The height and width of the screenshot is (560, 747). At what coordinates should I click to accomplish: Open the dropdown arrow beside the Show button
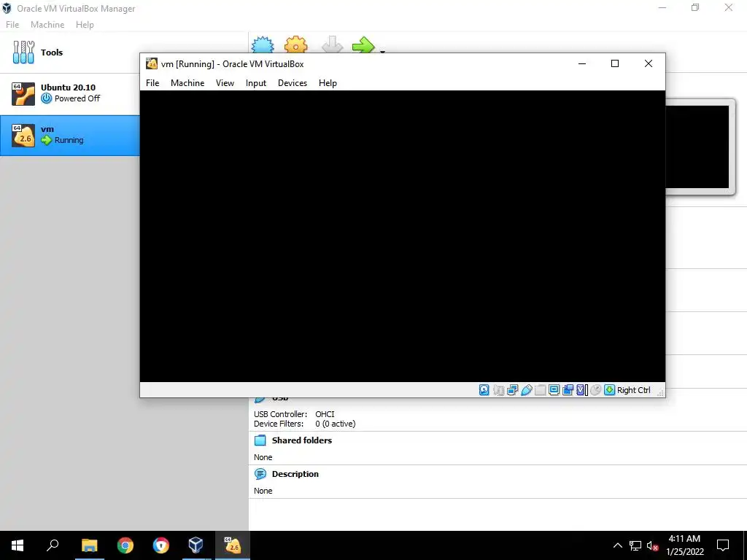(x=382, y=51)
